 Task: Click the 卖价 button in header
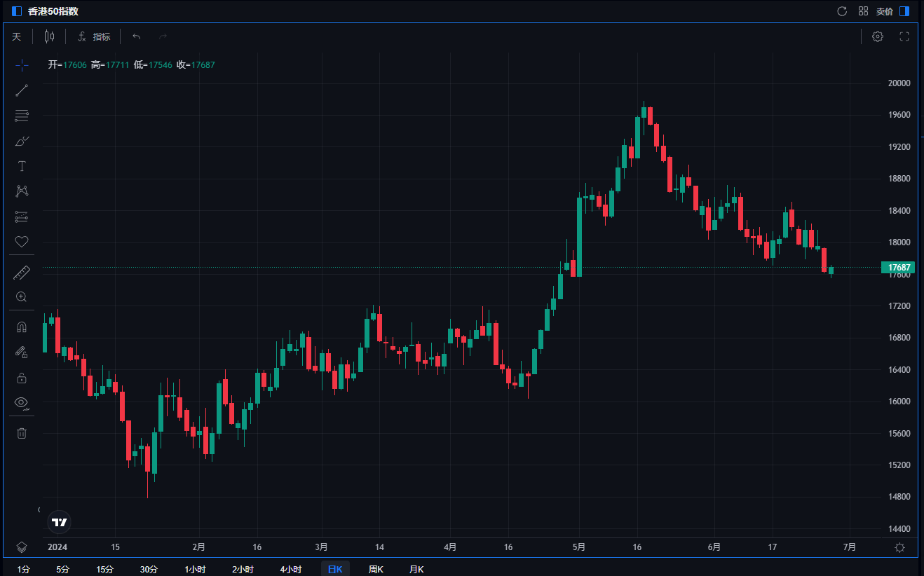click(885, 11)
